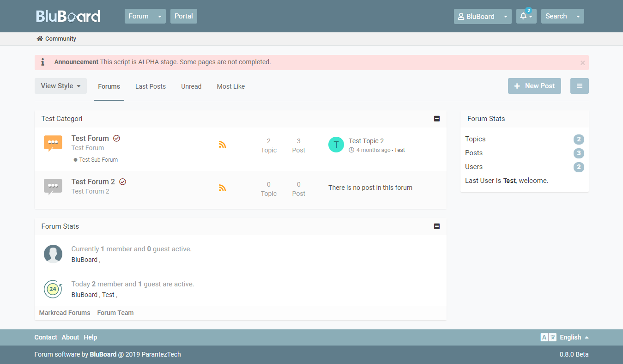Click 'There is no post in this forum' text
Image resolution: width=623 pixels, height=364 pixels.
pyautogui.click(x=370, y=188)
